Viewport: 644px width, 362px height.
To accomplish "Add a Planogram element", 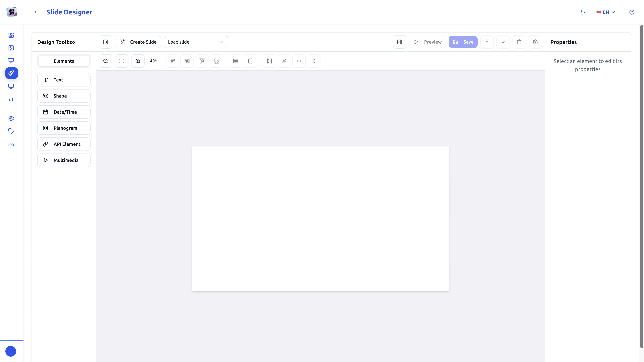I will click(64, 128).
